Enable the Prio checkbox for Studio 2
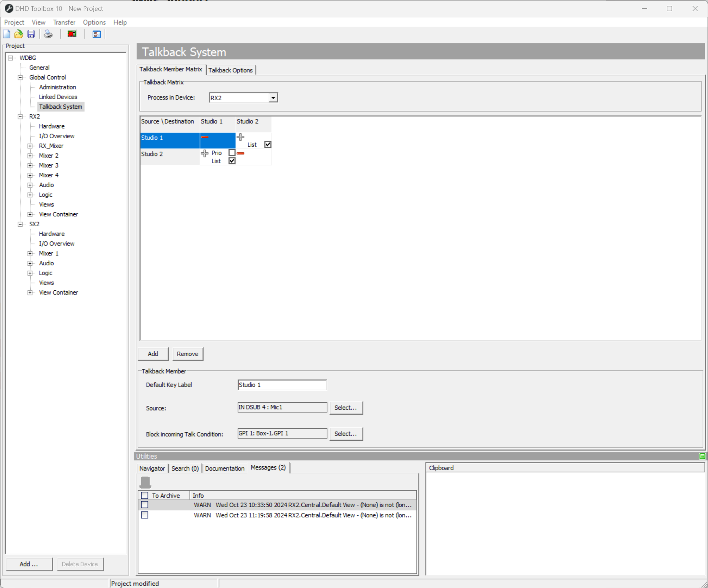This screenshot has width=708, height=588. (x=232, y=153)
